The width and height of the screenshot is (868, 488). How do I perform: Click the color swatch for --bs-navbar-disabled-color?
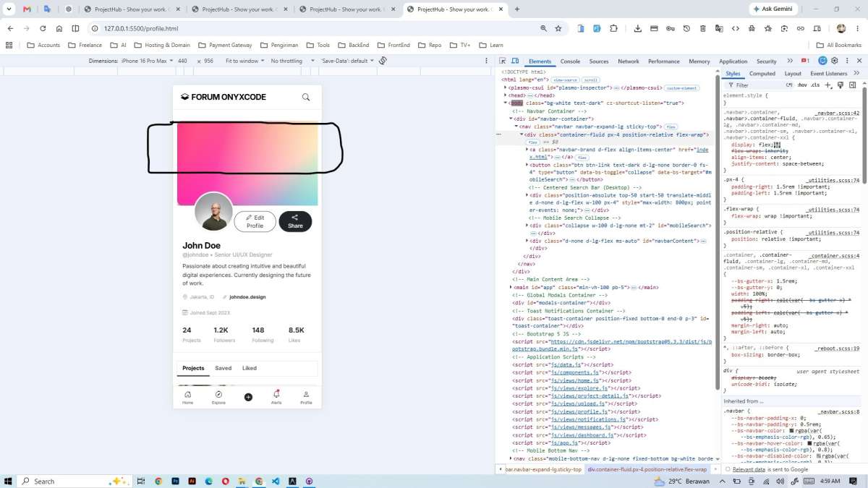coord(819,456)
